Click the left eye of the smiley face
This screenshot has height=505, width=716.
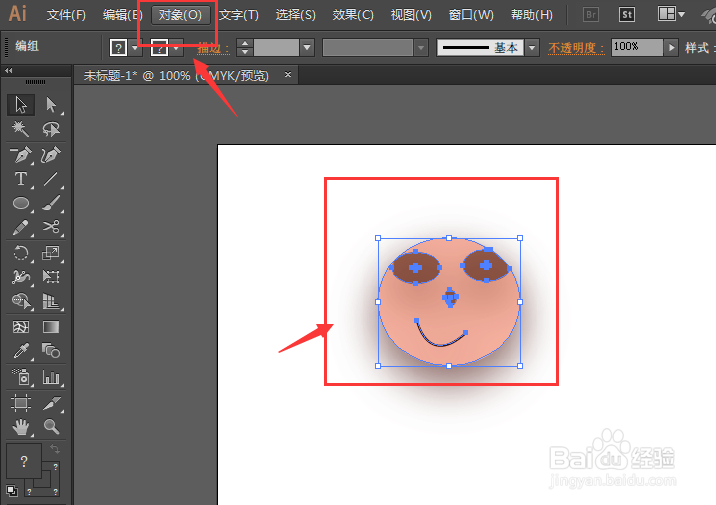pyautogui.click(x=416, y=268)
